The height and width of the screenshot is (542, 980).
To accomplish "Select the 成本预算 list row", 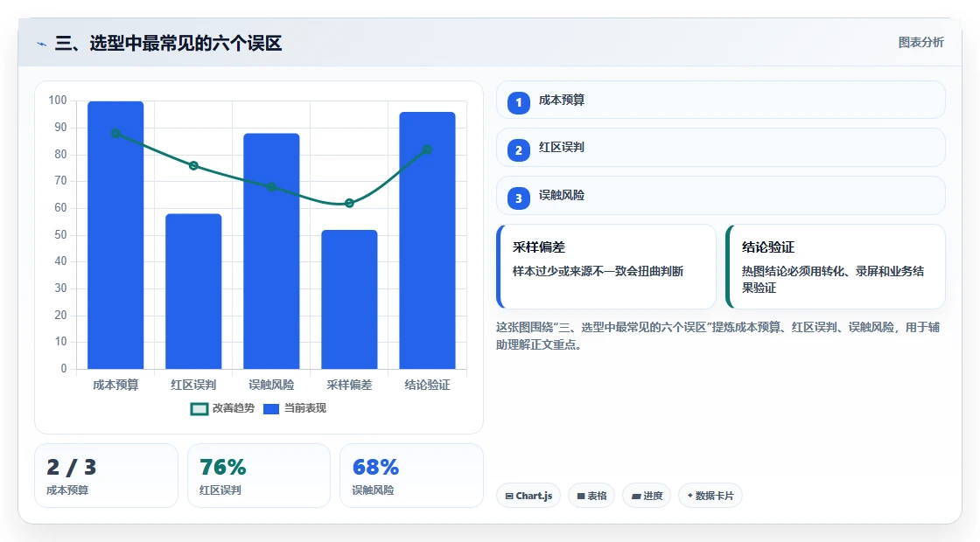I will [721, 100].
